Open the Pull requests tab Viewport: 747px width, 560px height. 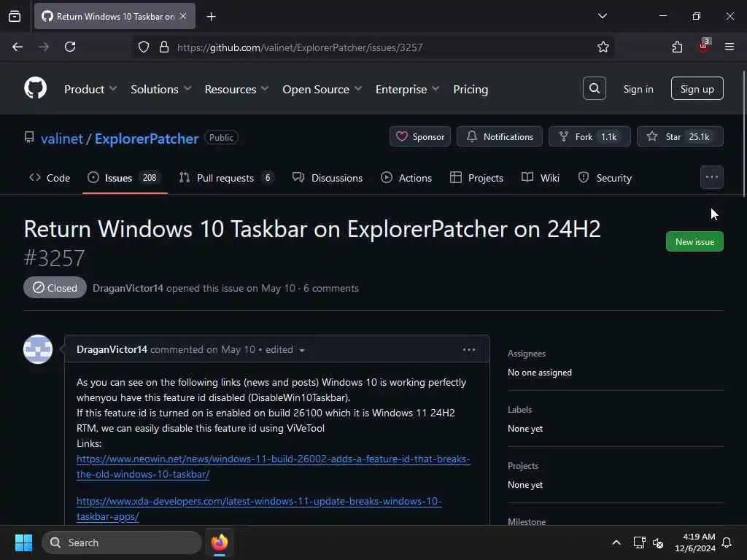tap(226, 178)
